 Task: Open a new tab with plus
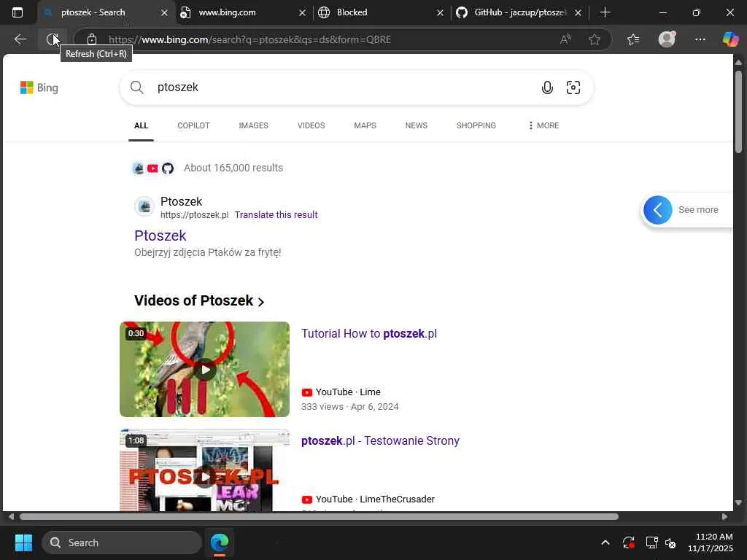pos(605,12)
